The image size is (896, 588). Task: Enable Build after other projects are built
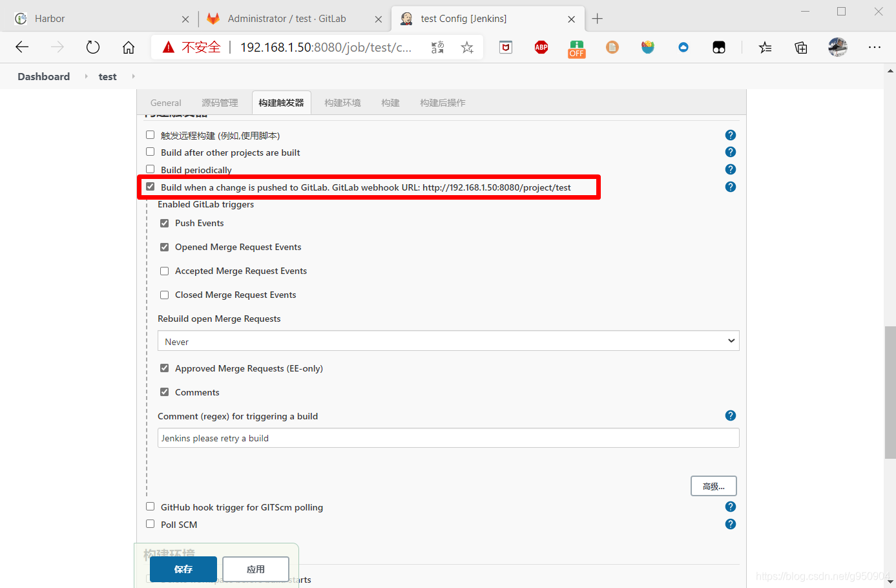coord(151,152)
